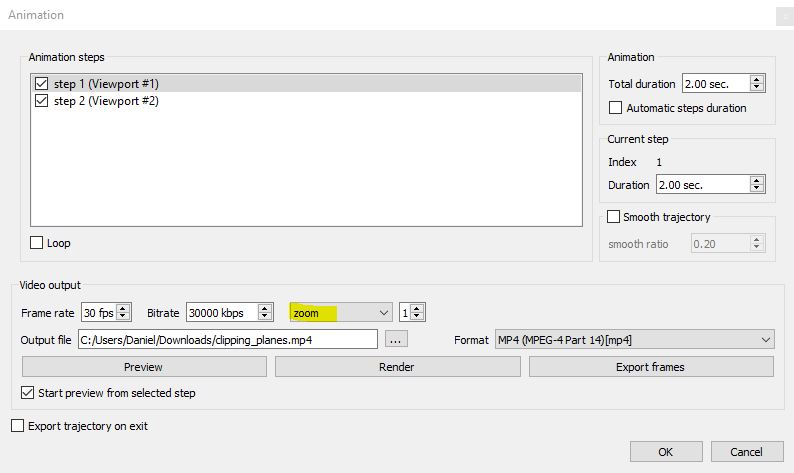Toggle Smooth trajectory checkbox
794x473 pixels.
613,217
